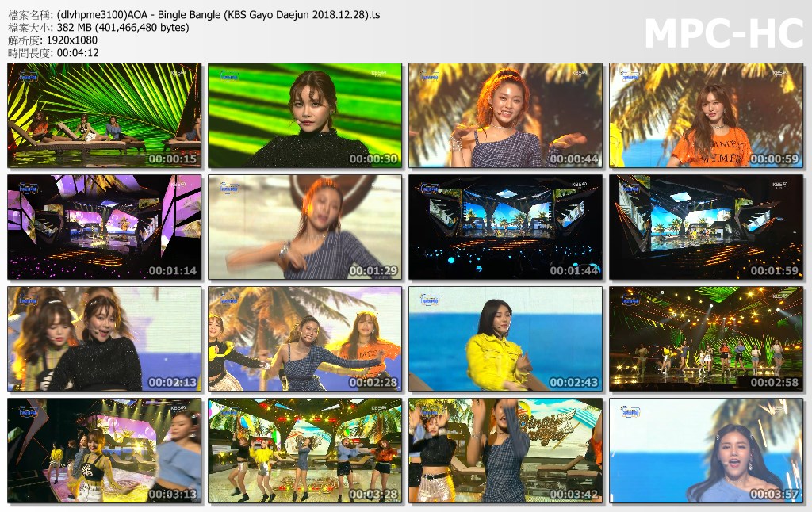Screen dimensions: 812x512
Task: Open the thumbnail at timestamp 00:00:15
Action: pos(103,115)
